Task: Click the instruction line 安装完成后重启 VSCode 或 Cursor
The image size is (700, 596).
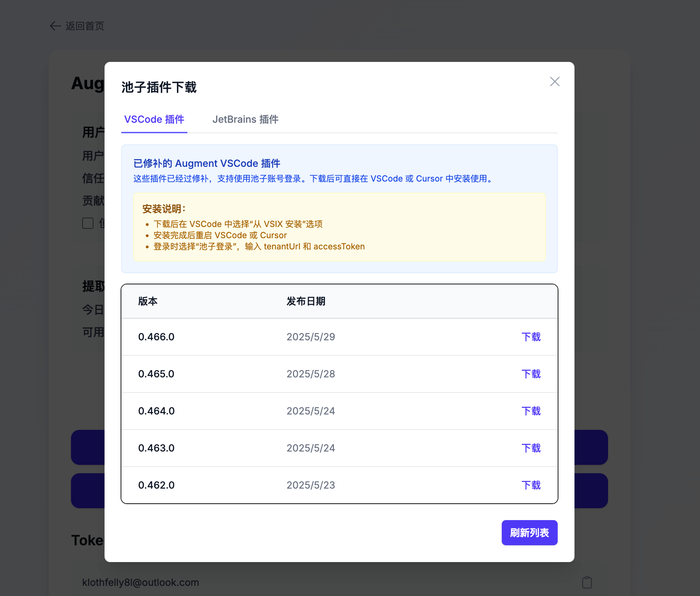Action: tap(220, 235)
